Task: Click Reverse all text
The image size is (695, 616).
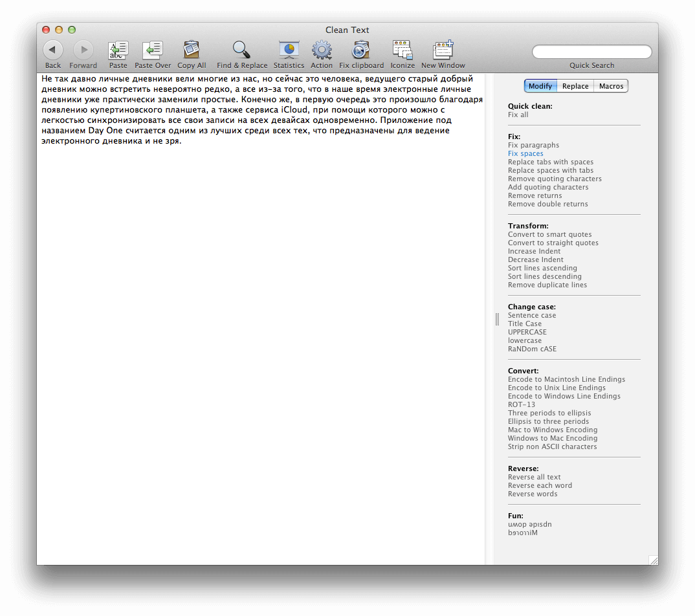Action: (x=534, y=477)
